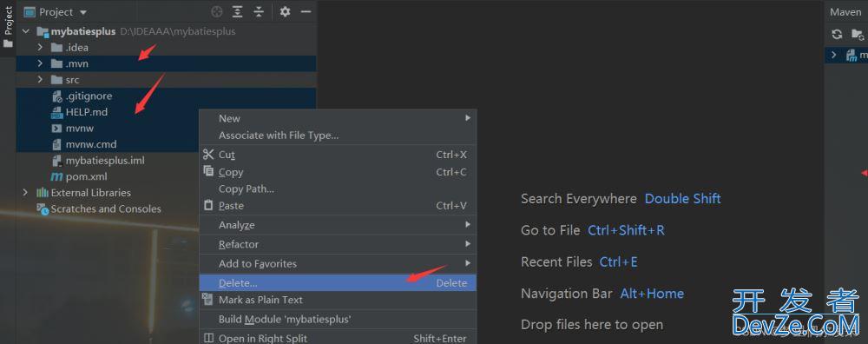Open Project panel settings gear
868x344 pixels.
pyautogui.click(x=285, y=11)
